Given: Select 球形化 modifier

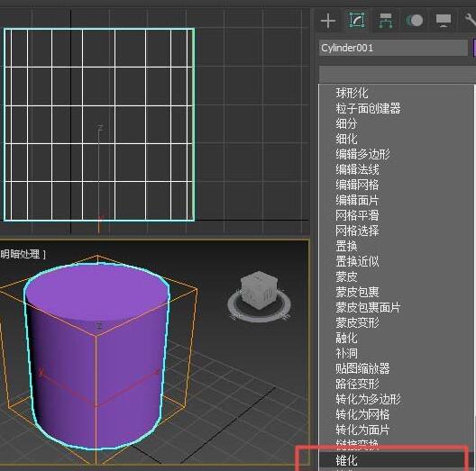Looking at the screenshot, I should (352, 93).
